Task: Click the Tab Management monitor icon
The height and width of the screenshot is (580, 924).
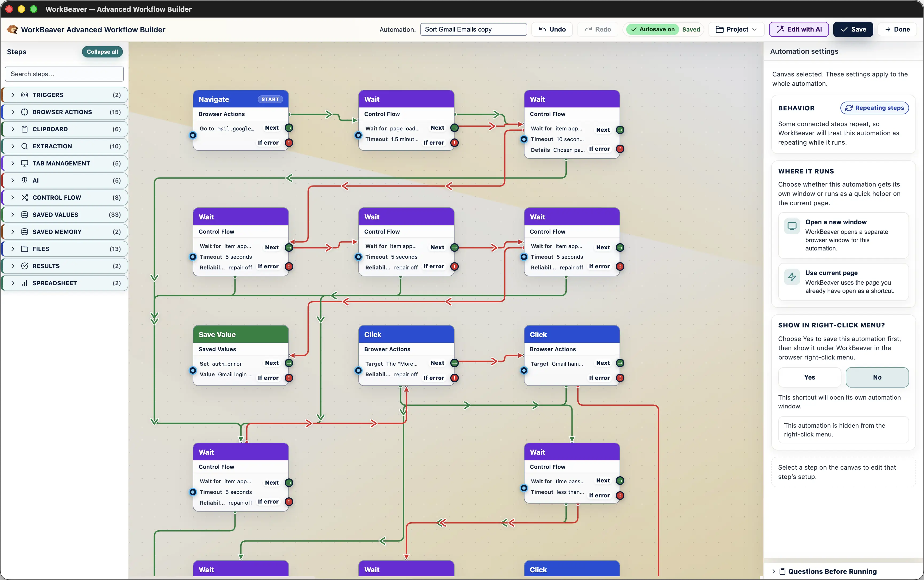Action: [25, 163]
